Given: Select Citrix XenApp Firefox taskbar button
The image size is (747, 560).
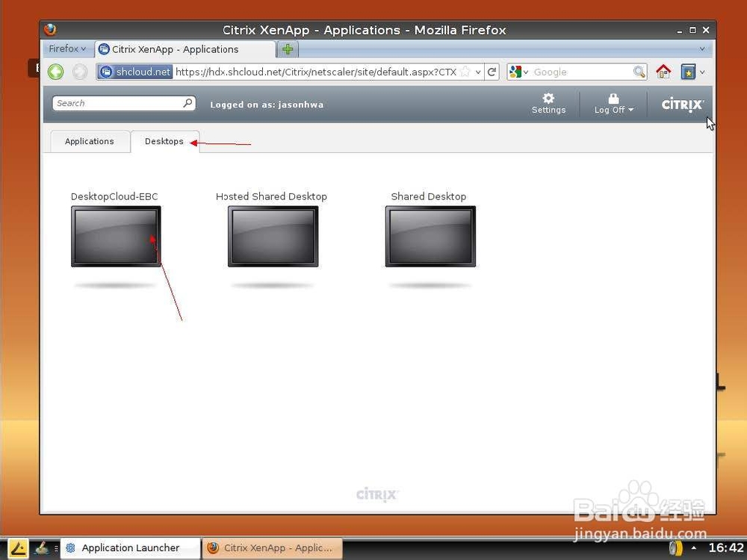Looking at the screenshot, I should click(273, 548).
